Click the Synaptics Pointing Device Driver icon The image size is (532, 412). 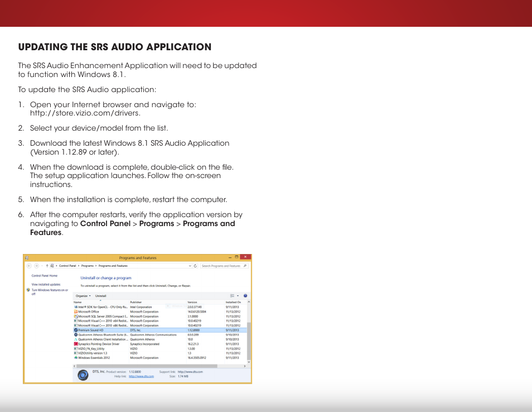point(76,344)
